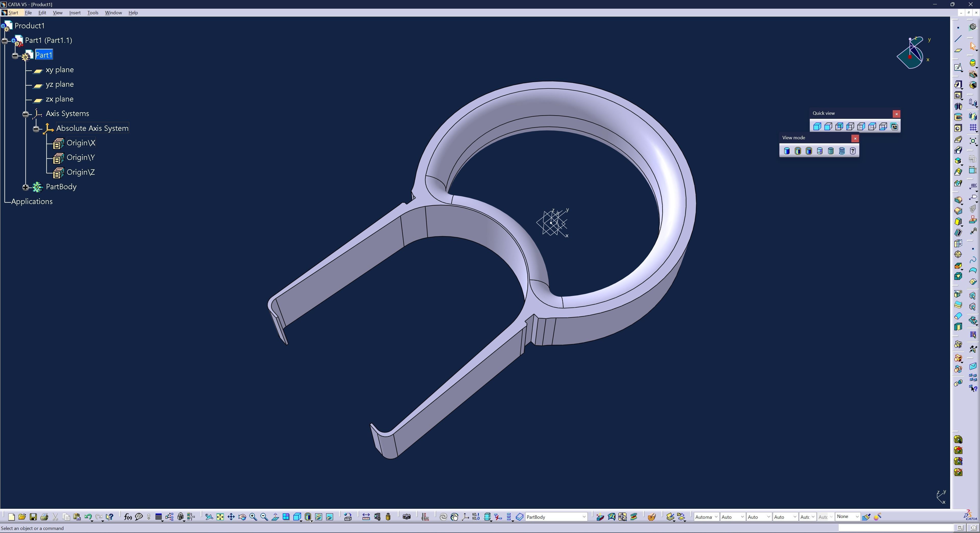The width and height of the screenshot is (980, 533).
Task: Open the Formula f(x) tool
Action: [x=128, y=517]
